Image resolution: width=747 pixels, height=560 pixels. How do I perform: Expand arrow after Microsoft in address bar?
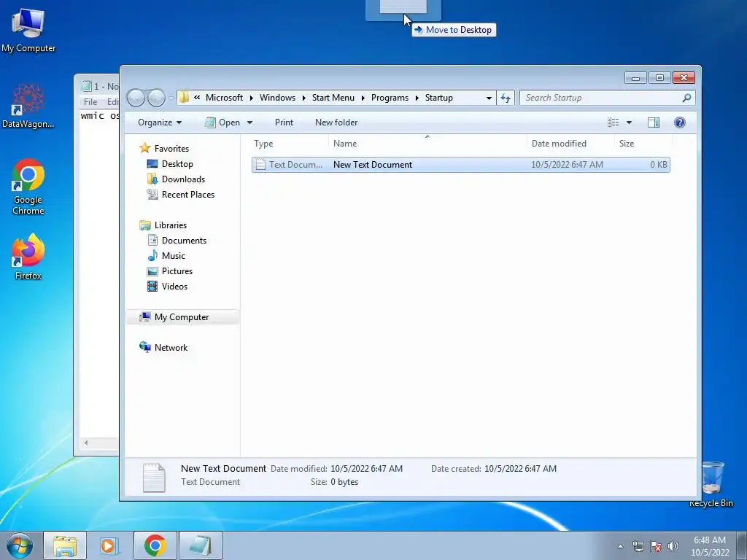coord(251,98)
